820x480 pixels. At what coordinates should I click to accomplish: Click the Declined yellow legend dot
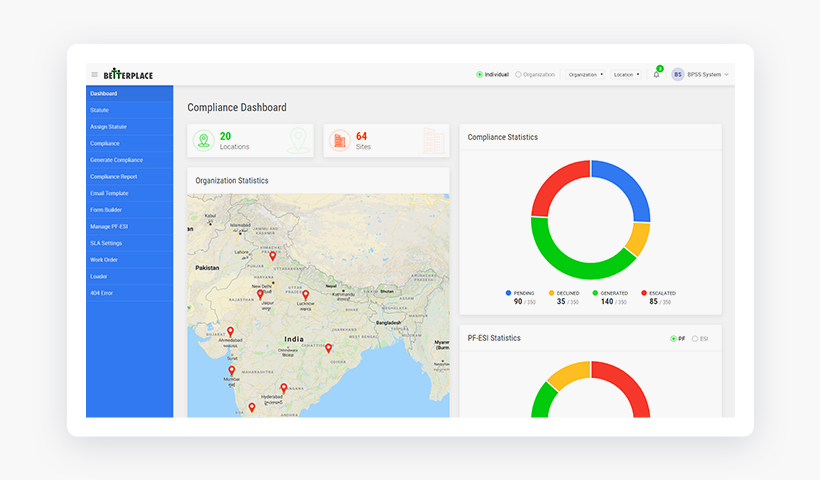click(551, 293)
